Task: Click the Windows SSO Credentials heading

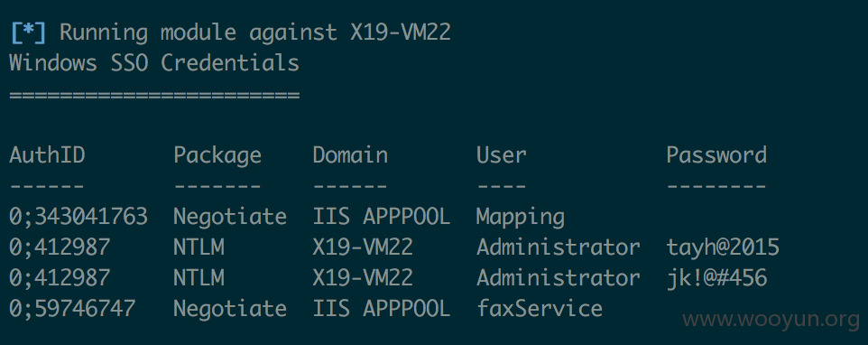Action: click(x=154, y=64)
